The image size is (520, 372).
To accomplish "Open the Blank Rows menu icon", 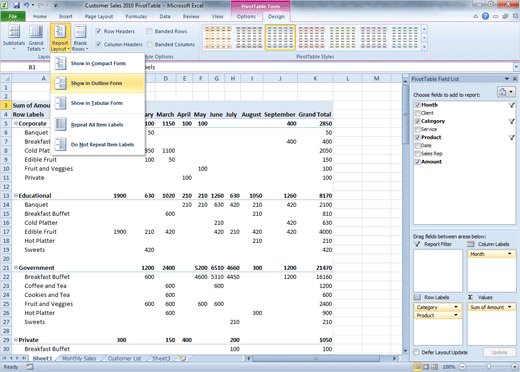I will pos(80,32).
